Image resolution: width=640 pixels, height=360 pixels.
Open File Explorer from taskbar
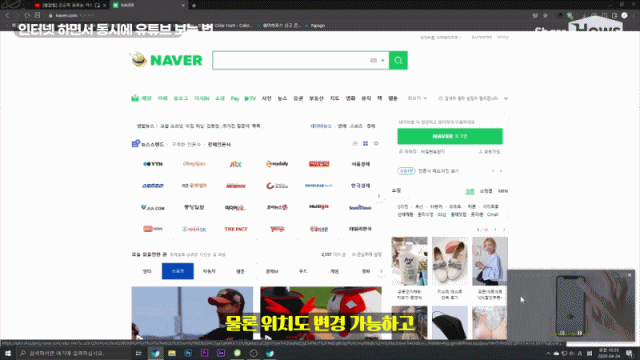(x=172, y=353)
